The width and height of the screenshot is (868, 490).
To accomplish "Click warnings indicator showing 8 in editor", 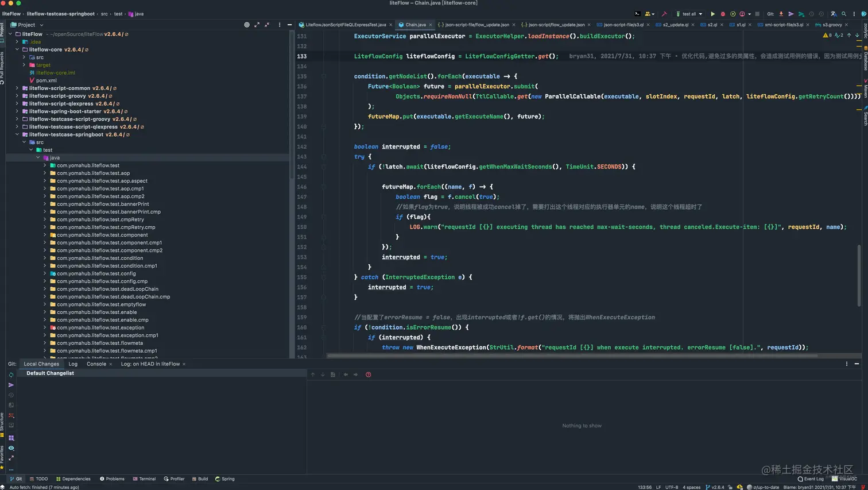I will coord(827,35).
